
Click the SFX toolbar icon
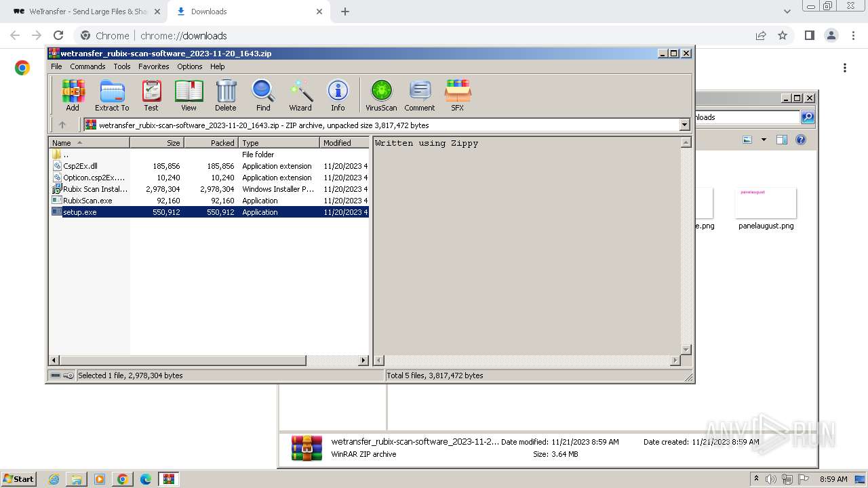click(458, 95)
